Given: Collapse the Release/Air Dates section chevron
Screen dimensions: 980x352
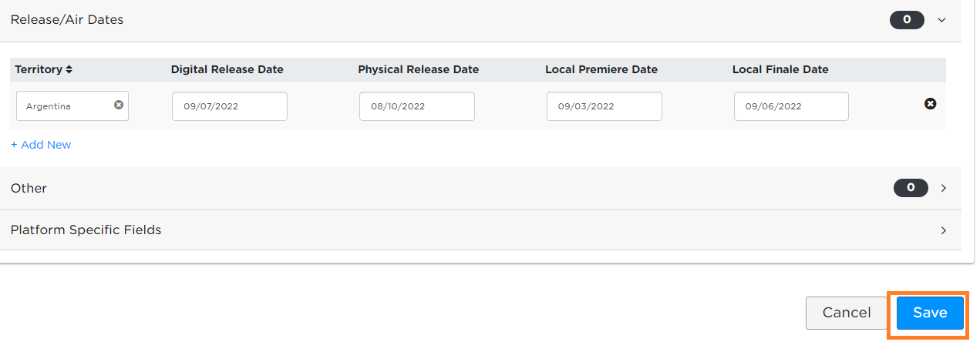Looking at the screenshot, I should click(941, 20).
